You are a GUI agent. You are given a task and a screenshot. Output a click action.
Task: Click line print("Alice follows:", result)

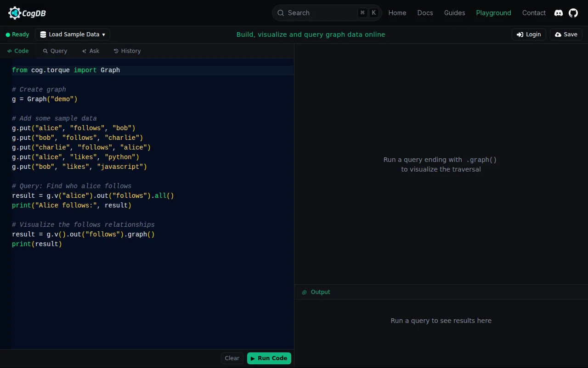(x=72, y=206)
